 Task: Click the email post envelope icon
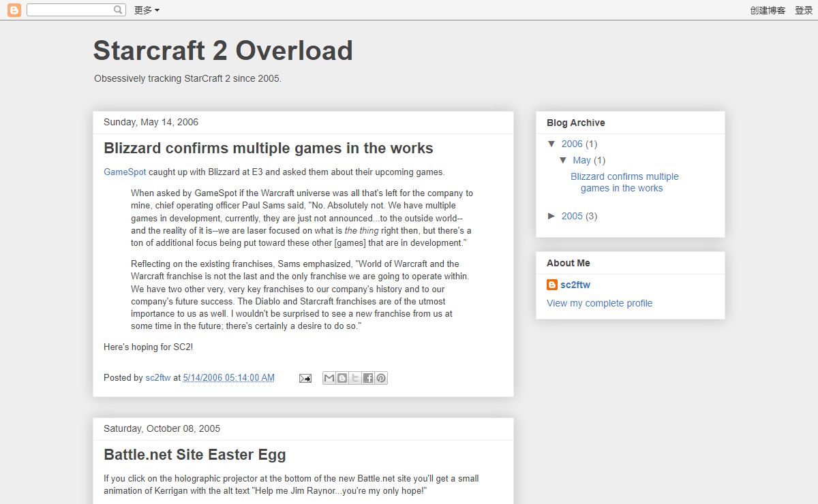(x=305, y=378)
